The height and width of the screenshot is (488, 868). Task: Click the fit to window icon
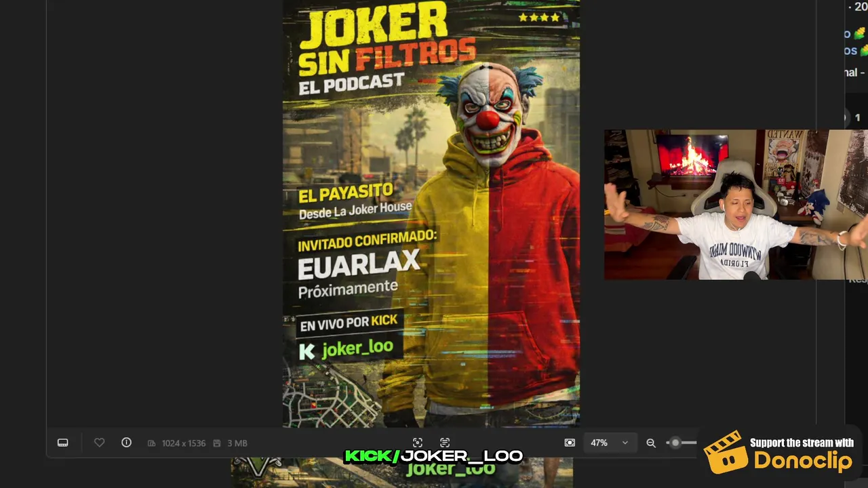coord(570,443)
